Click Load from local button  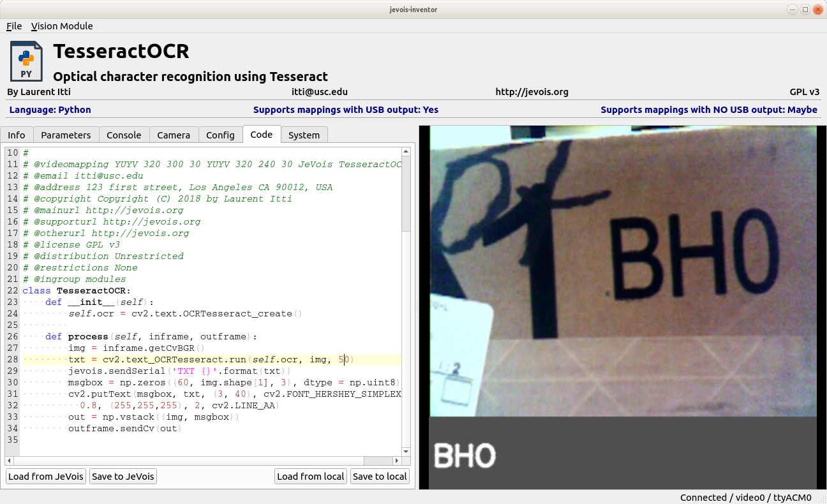point(311,477)
